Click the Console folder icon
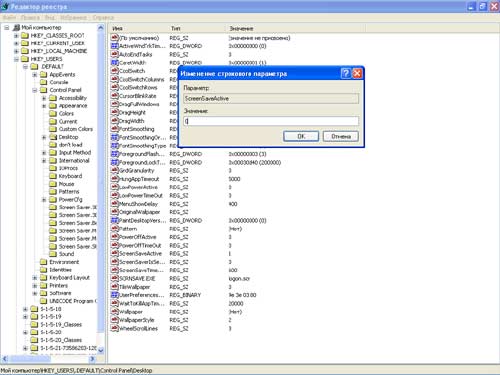 pyautogui.click(x=44, y=82)
